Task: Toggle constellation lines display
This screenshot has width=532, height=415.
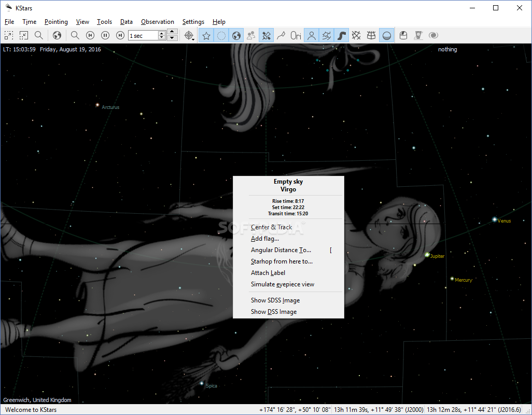Action: coord(281,35)
